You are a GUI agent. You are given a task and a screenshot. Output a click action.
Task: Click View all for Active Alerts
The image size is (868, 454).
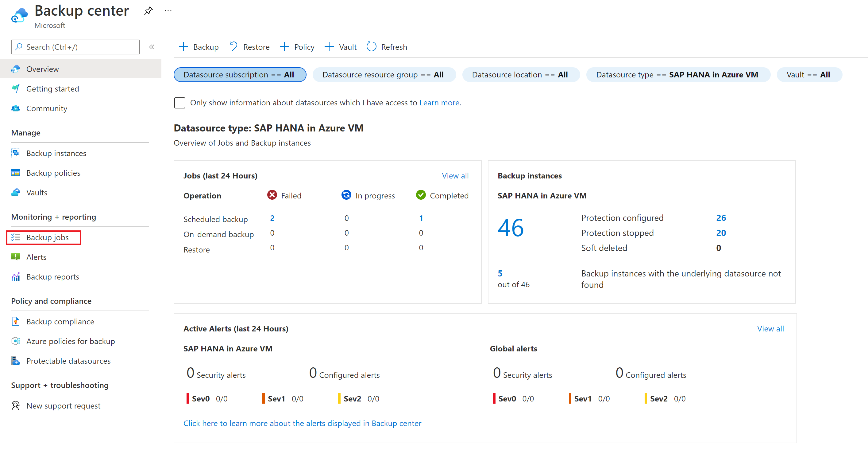point(769,328)
